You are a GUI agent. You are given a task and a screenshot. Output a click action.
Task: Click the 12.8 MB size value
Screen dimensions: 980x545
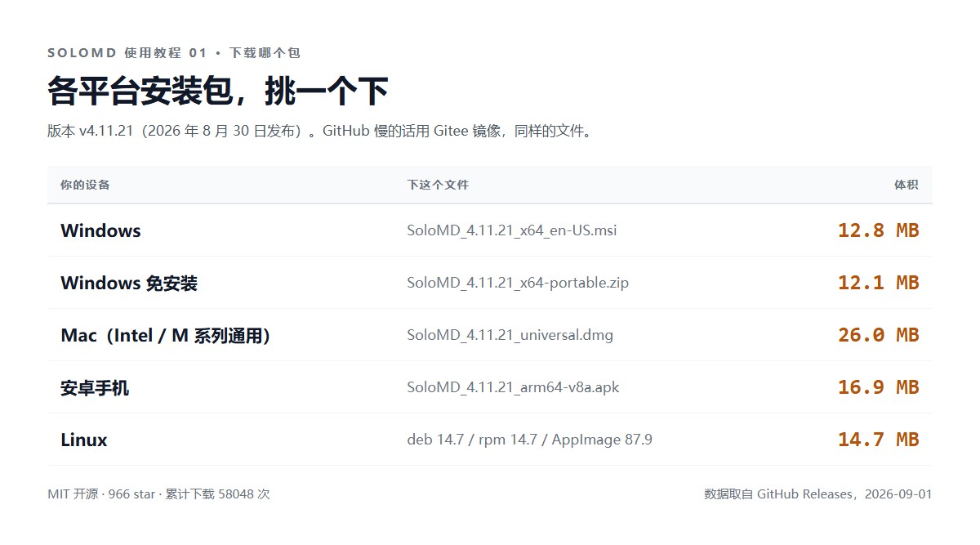click(x=879, y=230)
